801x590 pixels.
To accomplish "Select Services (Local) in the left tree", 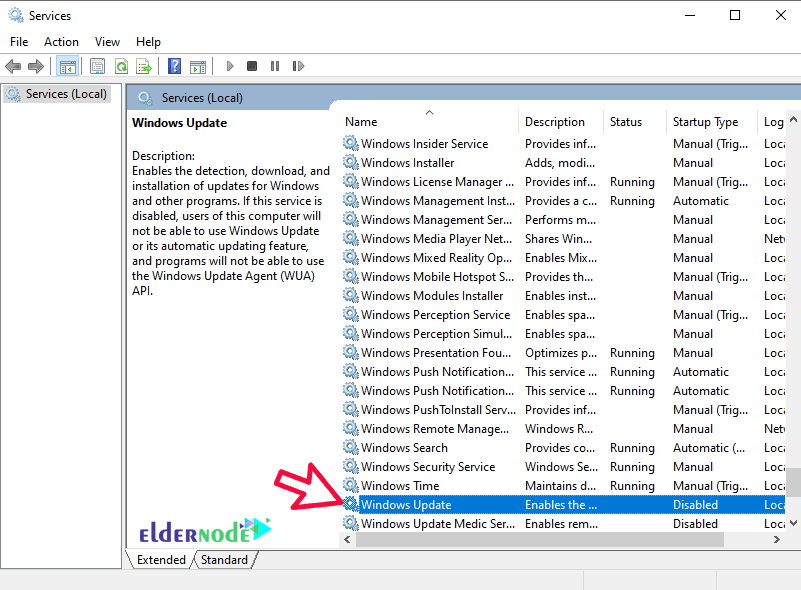I will point(65,93).
